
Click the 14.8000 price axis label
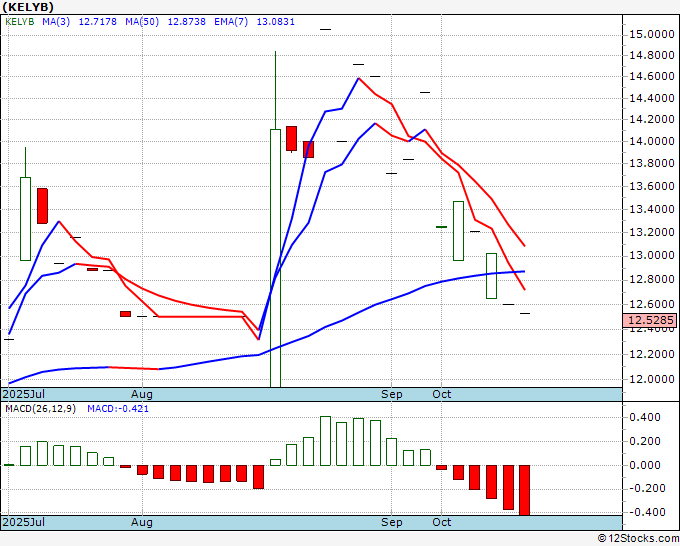[652, 56]
